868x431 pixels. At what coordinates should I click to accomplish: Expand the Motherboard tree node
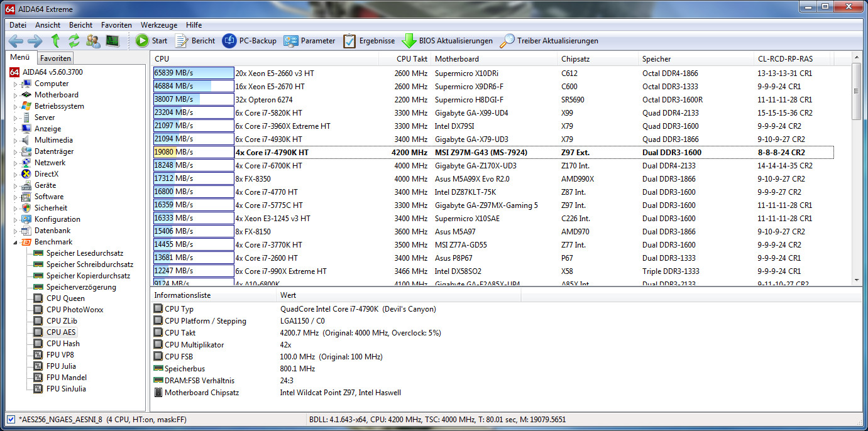(16, 95)
